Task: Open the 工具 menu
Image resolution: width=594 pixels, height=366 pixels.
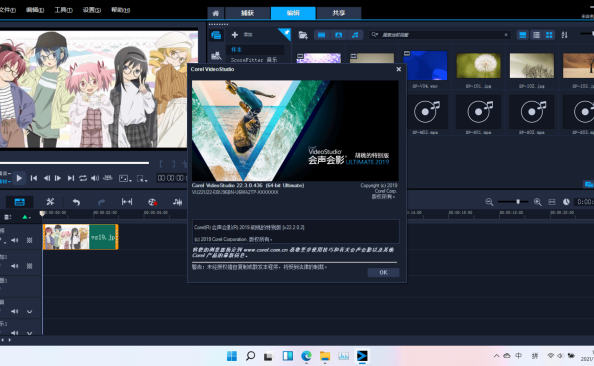Action: [63, 10]
